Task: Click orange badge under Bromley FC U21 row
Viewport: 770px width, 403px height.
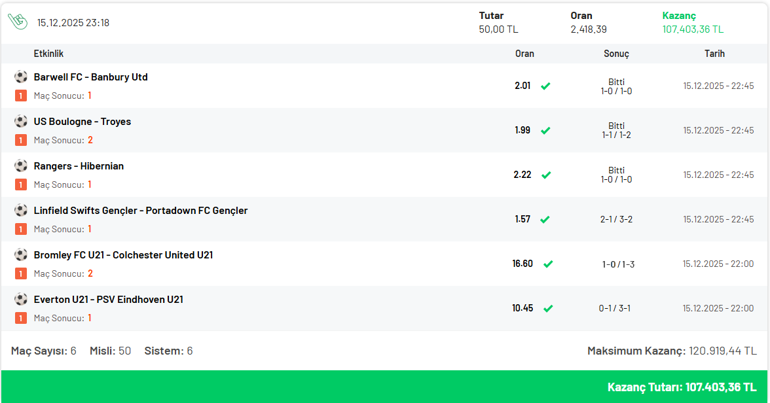Action: click(x=21, y=273)
